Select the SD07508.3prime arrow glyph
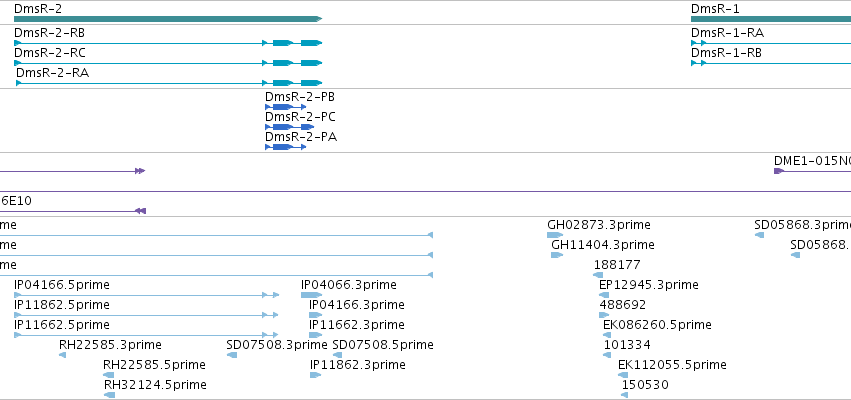 [x=232, y=355]
